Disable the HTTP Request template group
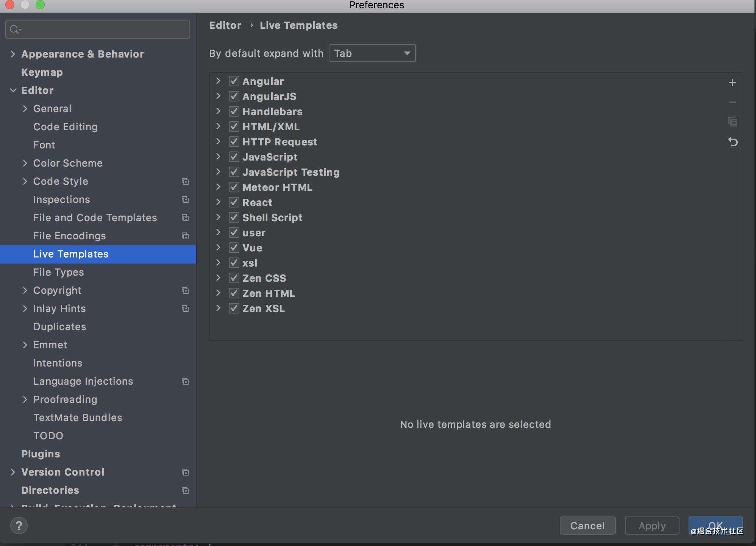 [x=234, y=142]
